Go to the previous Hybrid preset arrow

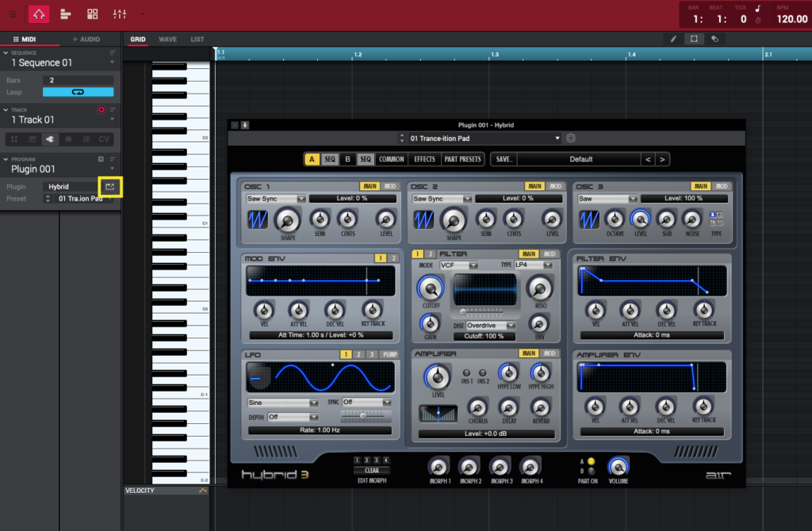(x=648, y=159)
